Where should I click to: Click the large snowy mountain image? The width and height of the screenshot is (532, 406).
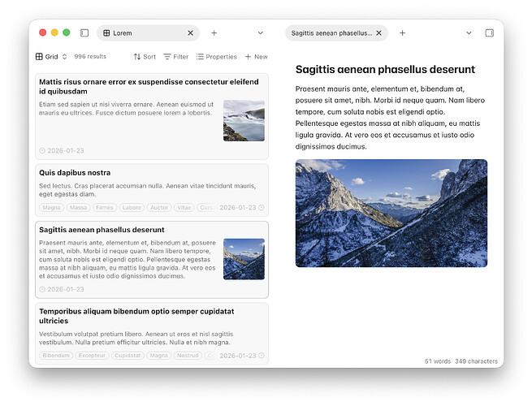[x=391, y=213]
